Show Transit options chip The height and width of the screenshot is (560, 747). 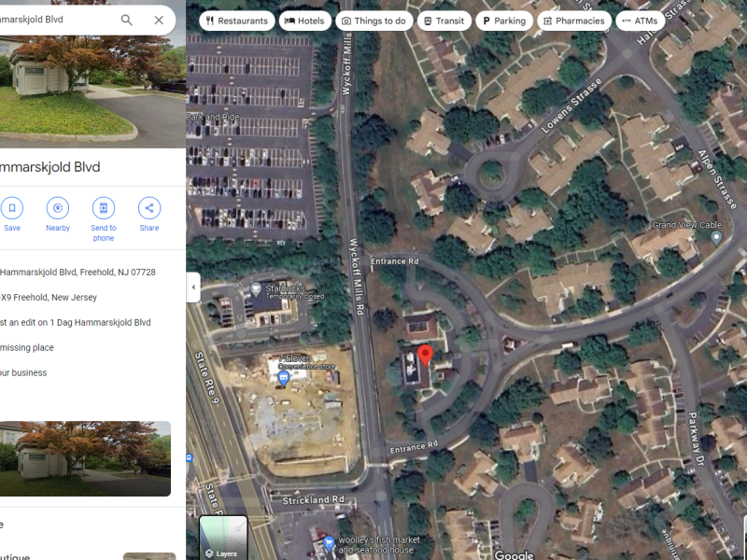pyautogui.click(x=444, y=21)
